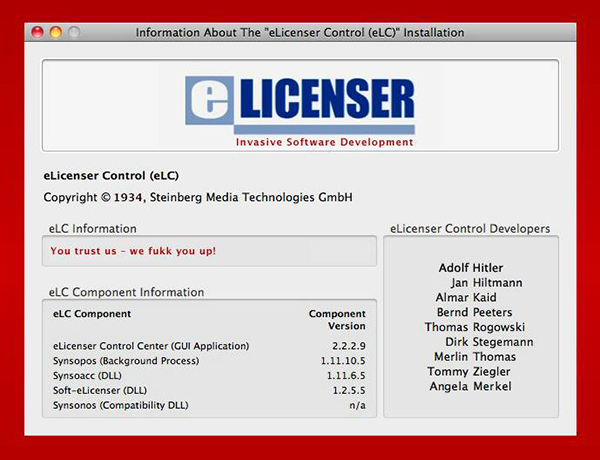Zoom the window with the green button

pos(74,33)
